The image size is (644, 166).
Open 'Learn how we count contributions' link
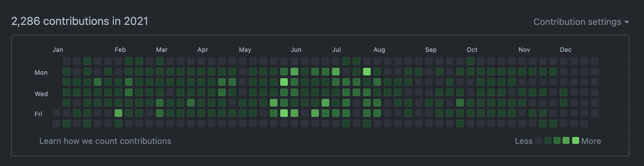pyautogui.click(x=105, y=141)
